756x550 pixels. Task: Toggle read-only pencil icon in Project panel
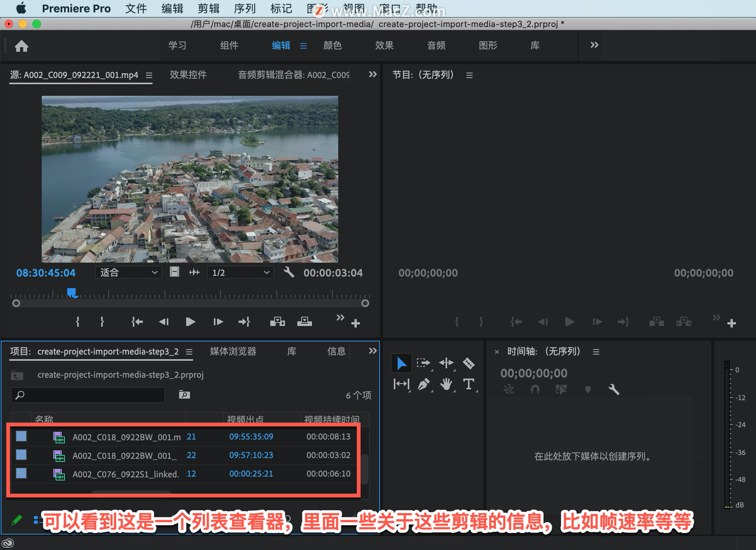[x=17, y=520]
